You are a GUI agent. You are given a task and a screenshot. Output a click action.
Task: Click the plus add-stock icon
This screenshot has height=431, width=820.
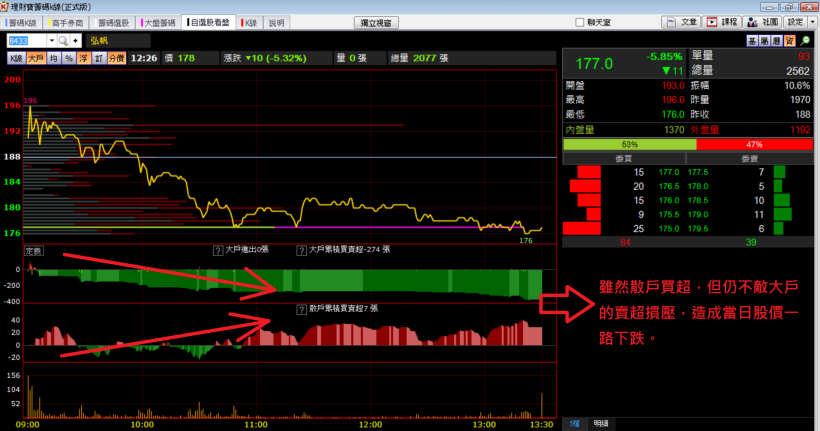pyautogui.click(x=75, y=41)
